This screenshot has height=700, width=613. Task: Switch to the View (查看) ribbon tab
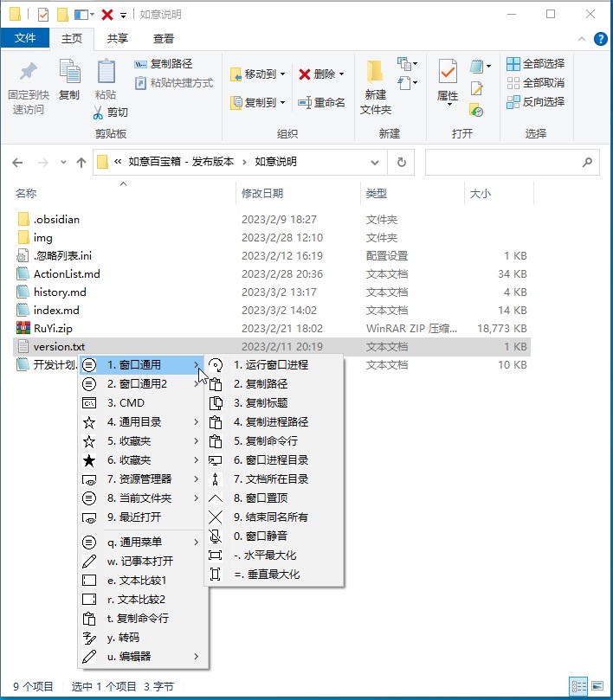[163, 39]
